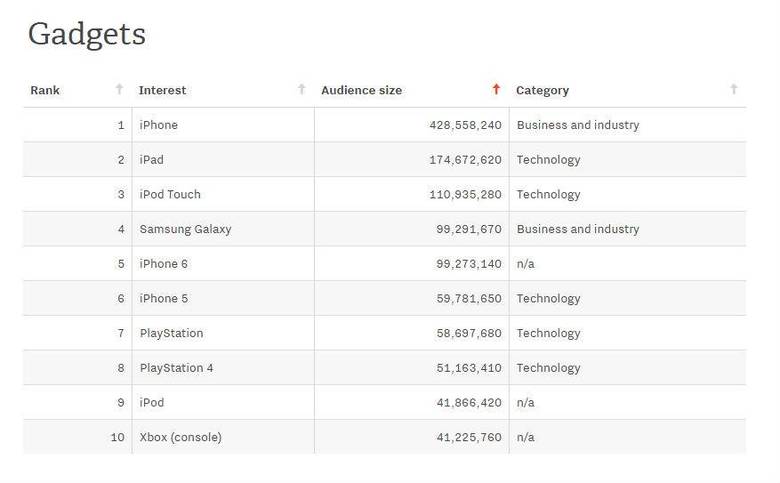Click the sort arrow in Category column
The height and width of the screenshot is (483, 780).
[734, 90]
